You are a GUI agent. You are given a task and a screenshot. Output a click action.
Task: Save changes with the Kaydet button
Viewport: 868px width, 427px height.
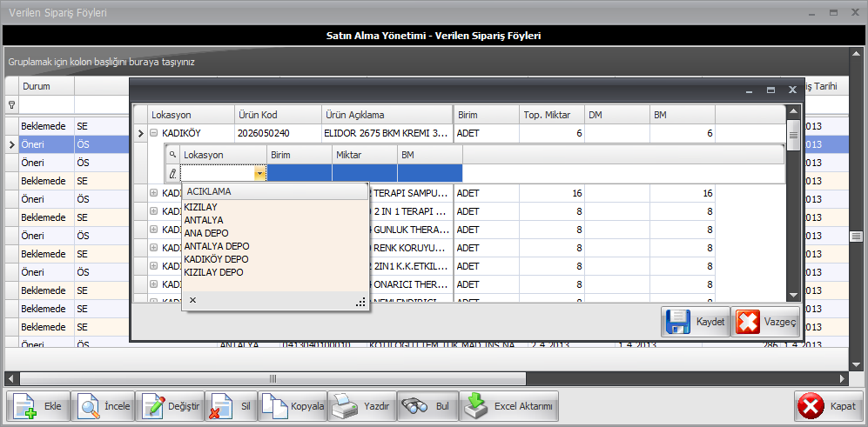point(695,322)
